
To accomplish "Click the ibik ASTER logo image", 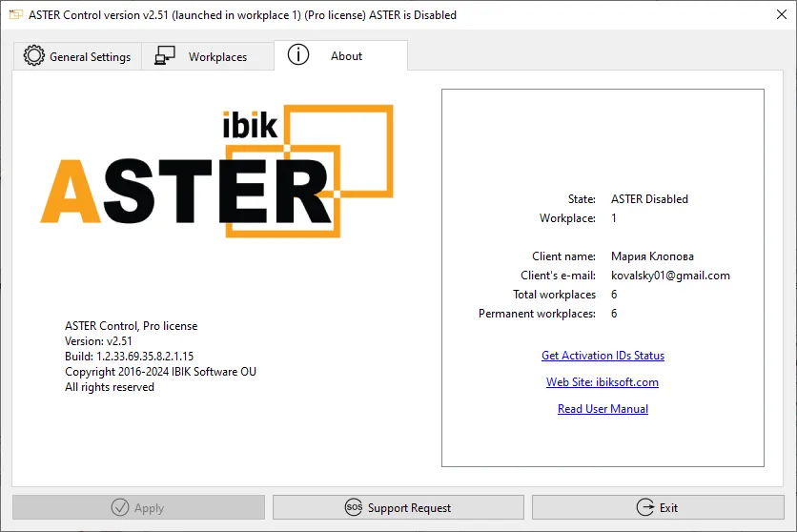I will 216,172.
